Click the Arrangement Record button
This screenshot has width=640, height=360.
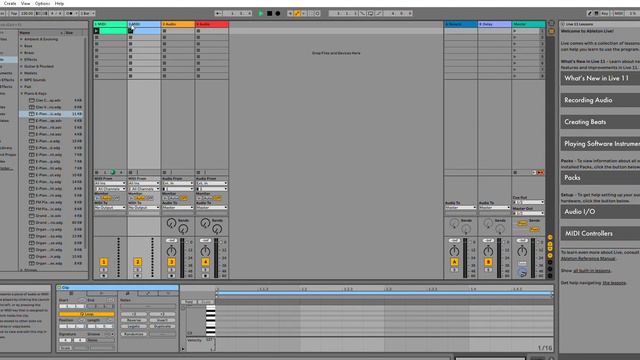(278, 13)
